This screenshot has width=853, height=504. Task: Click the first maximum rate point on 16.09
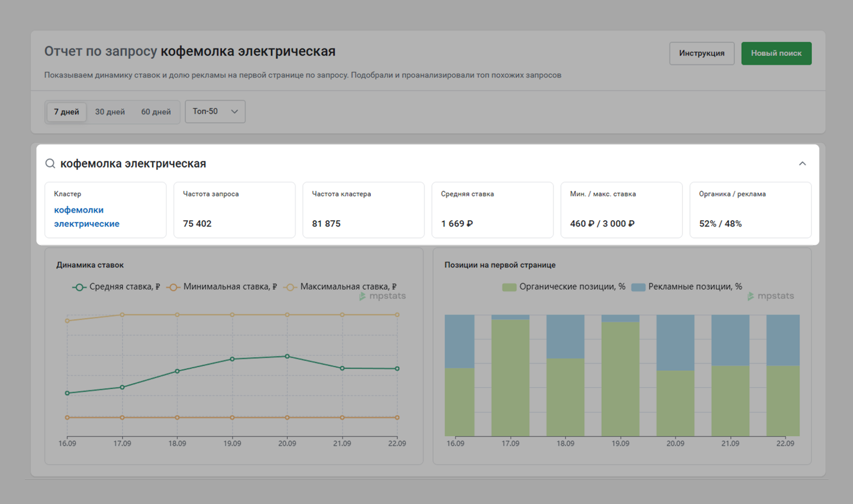coord(67,321)
